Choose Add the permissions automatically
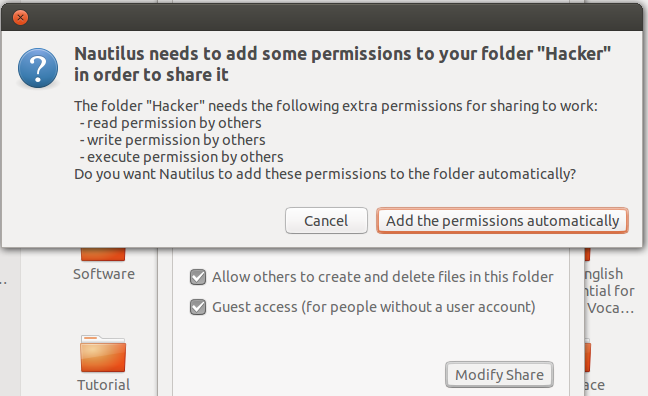The image size is (648, 396). (x=502, y=221)
